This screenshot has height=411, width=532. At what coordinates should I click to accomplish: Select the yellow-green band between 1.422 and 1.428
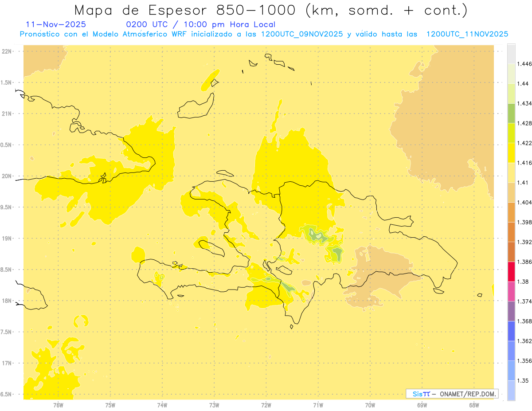pyautogui.click(x=511, y=133)
